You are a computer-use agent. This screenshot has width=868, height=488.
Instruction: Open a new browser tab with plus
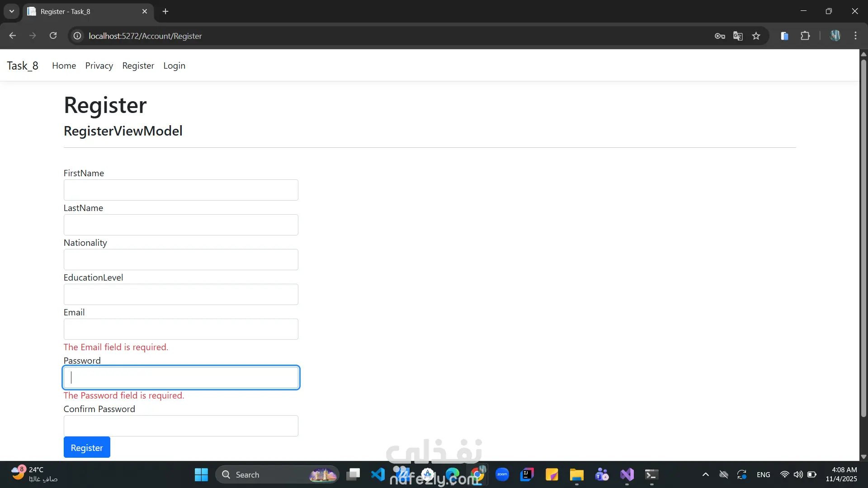click(165, 11)
